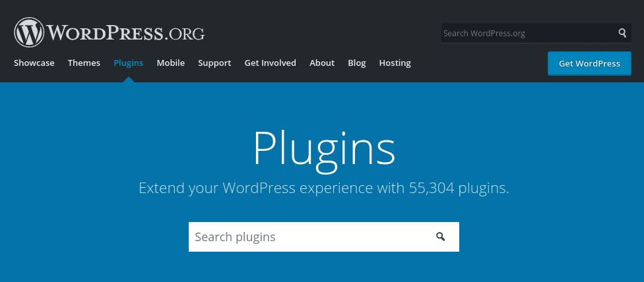644x282 pixels.
Task: Go to the About page
Action: tap(322, 63)
